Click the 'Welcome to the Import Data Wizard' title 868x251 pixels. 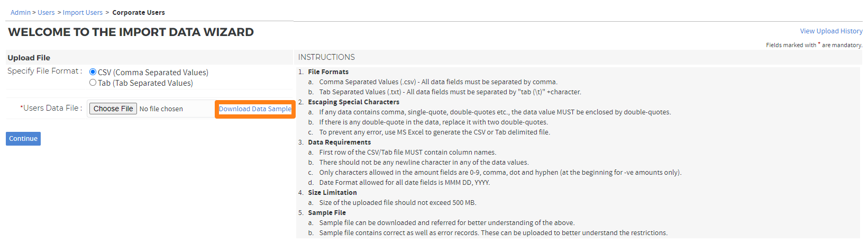coord(131,32)
